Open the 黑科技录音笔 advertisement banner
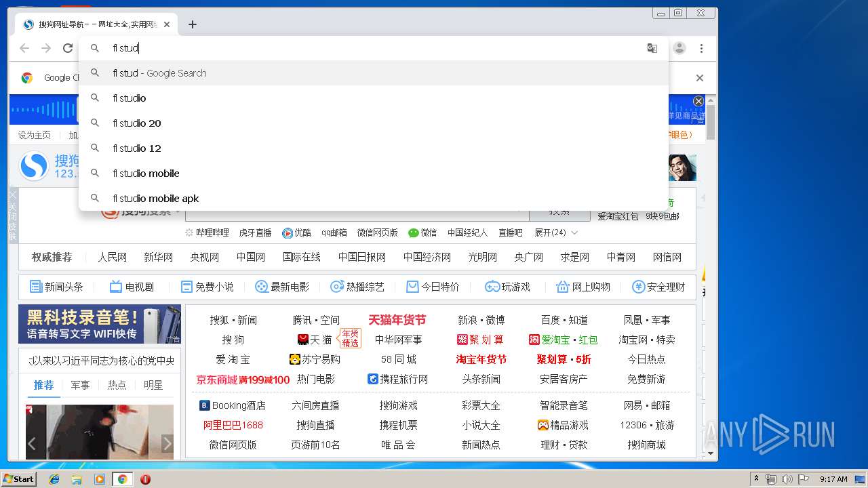868x488 pixels. pyautogui.click(x=100, y=324)
